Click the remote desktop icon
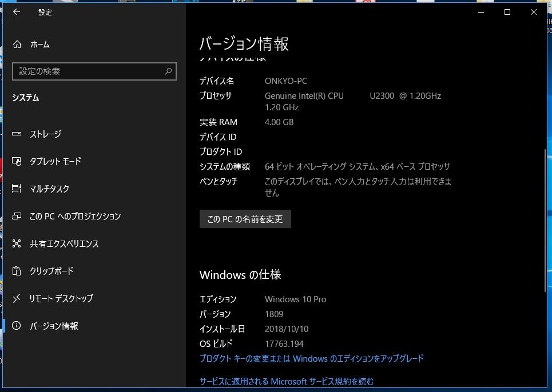Image resolution: width=552 pixels, height=392 pixels. 17,298
